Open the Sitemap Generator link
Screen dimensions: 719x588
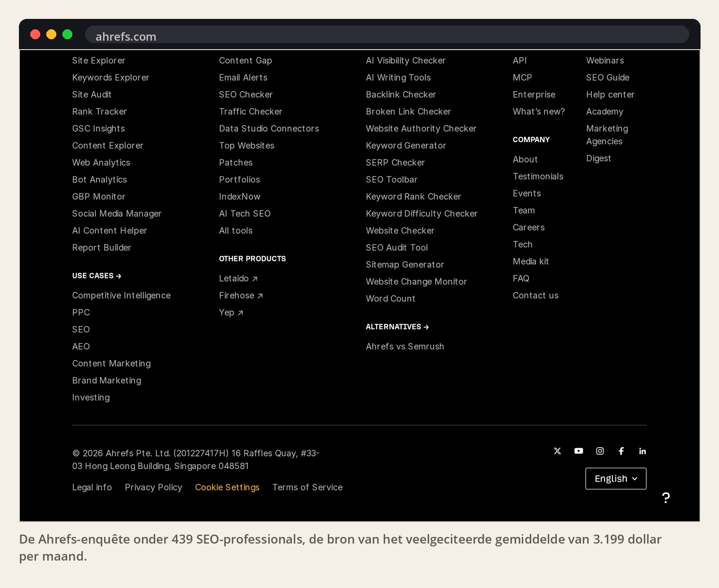tap(405, 265)
